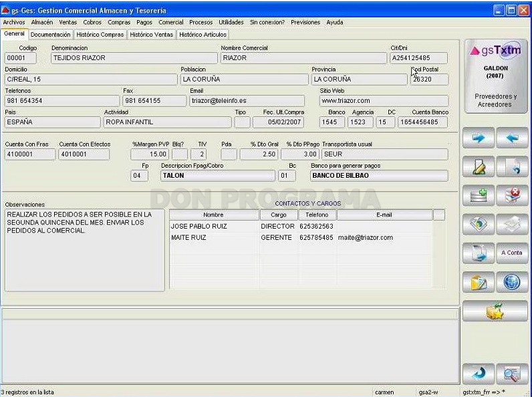The width and height of the screenshot is (532, 397).
Task: Open the Almacén menu
Action: click(x=42, y=23)
